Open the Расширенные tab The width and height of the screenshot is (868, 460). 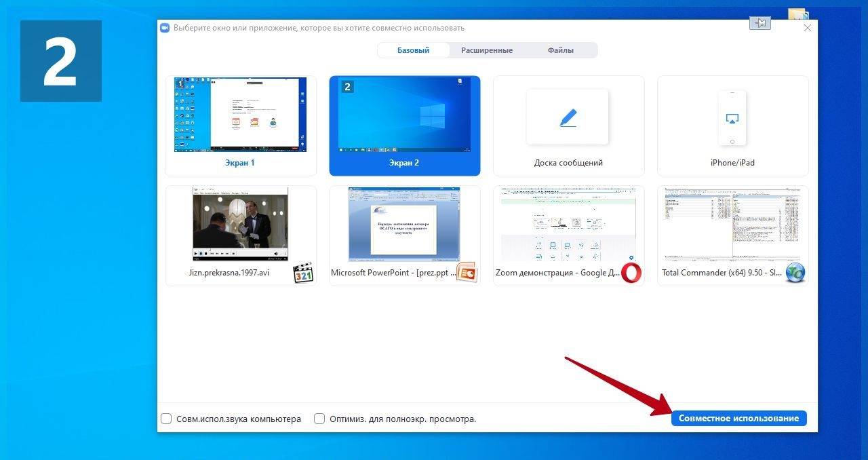click(x=487, y=50)
